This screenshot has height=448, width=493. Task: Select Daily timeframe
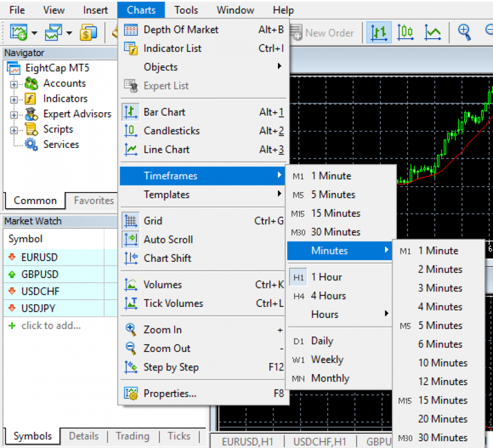pos(340,341)
